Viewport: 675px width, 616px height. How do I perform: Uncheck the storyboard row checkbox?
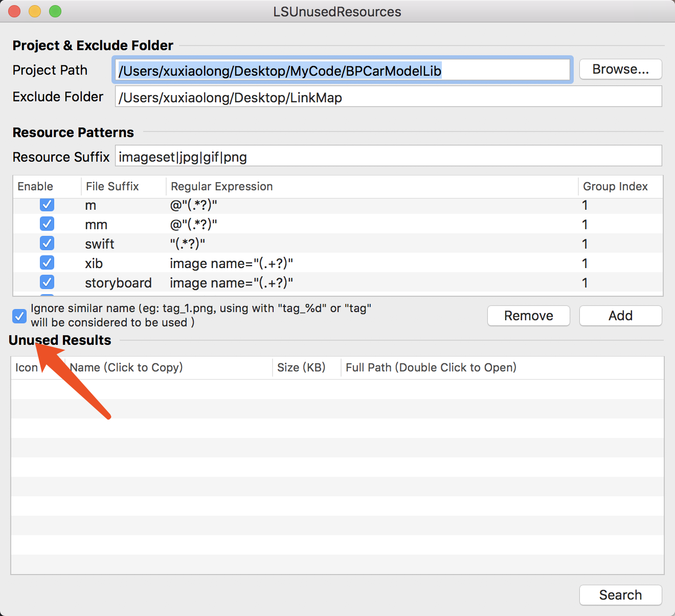tap(47, 282)
